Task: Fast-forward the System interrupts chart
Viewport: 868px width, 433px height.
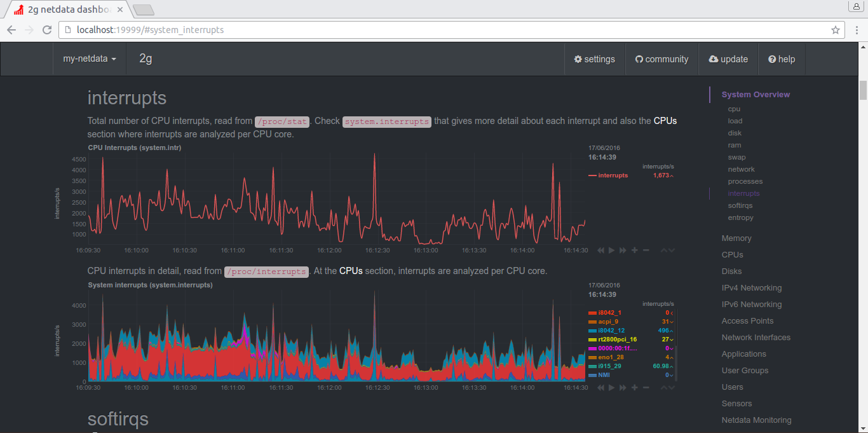Action: point(623,387)
